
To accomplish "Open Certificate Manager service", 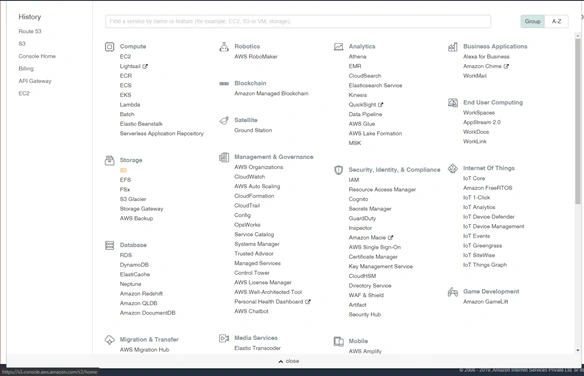I will click(x=373, y=257).
